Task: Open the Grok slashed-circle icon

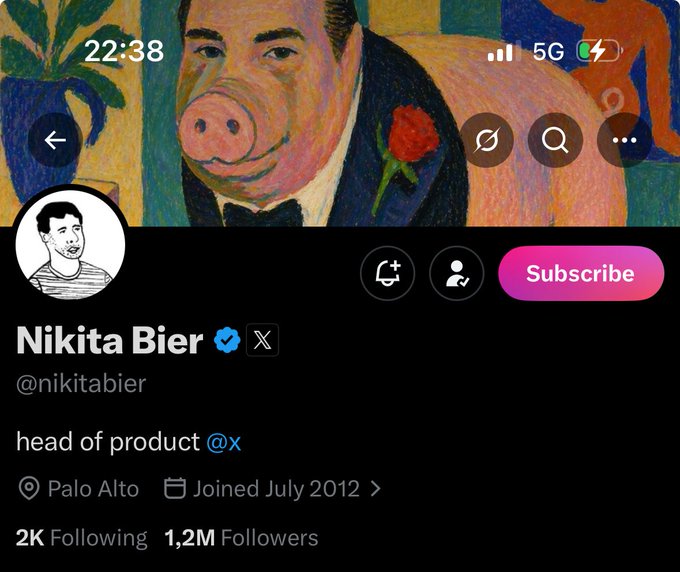Action: pyautogui.click(x=486, y=140)
